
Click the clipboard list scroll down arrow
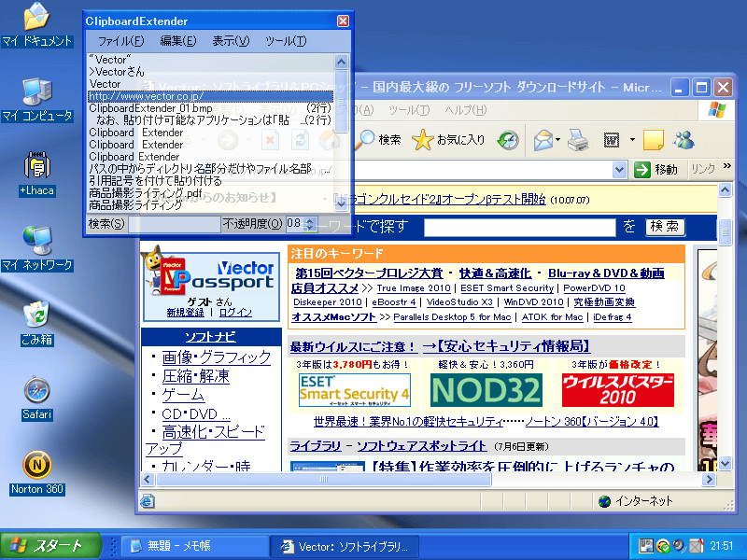click(341, 203)
